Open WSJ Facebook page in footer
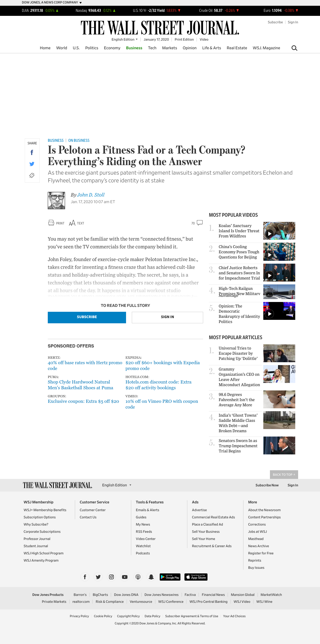 85,577
